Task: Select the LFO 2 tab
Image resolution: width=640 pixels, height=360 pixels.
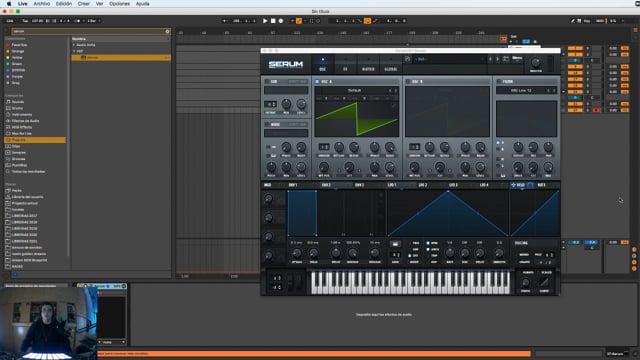Action: [x=423, y=185]
